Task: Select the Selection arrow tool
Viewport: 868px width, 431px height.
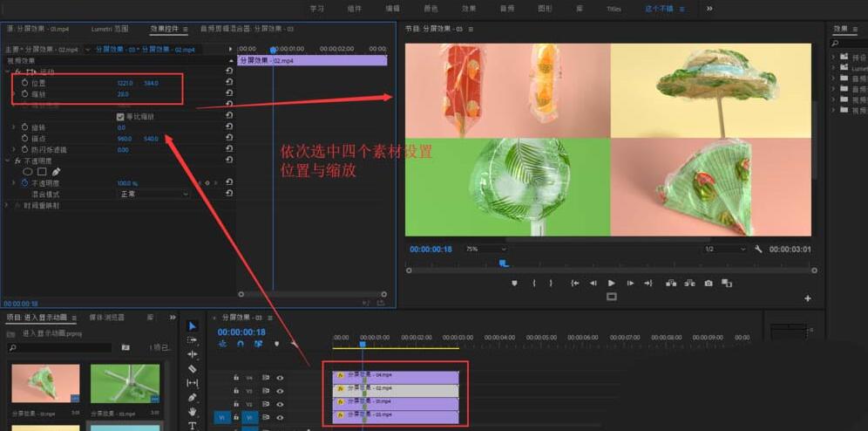Action: (x=193, y=326)
